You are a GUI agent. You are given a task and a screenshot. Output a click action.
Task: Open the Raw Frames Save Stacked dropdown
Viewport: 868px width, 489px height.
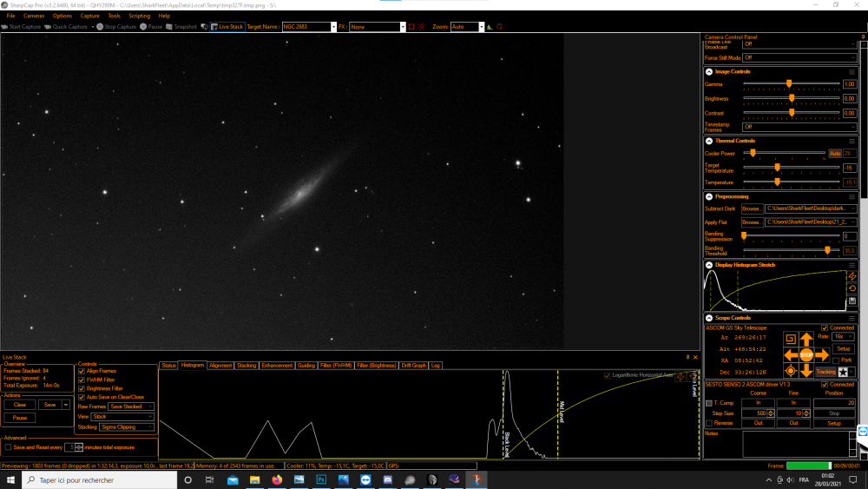(132, 406)
